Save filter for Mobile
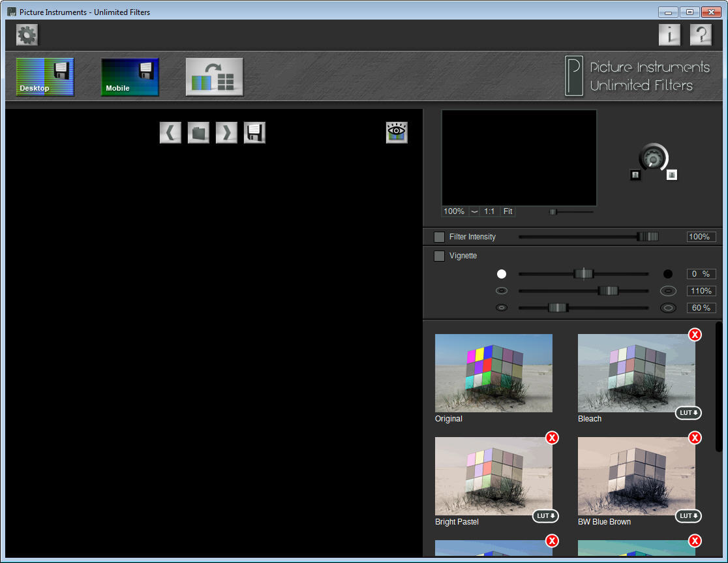 pyautogui.click(x=130, y=77)
